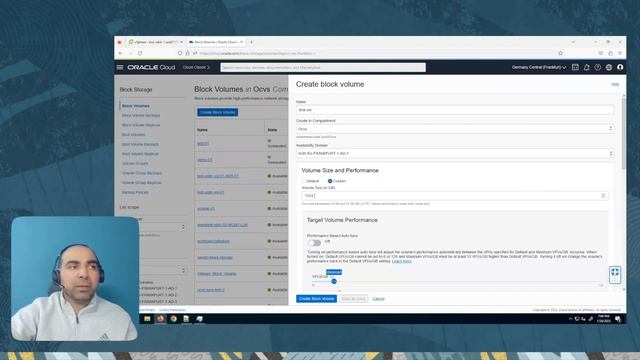640x360 pixels.
Task: Open Boot Volume Backups in sidebar
Action: click(x=140, y=144)
